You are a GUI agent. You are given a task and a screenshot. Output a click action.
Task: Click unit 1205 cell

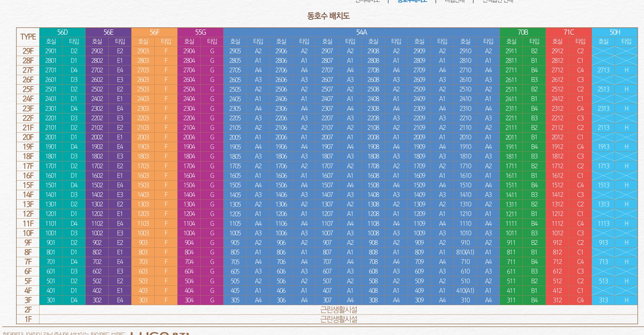click(x=235, y=214)
